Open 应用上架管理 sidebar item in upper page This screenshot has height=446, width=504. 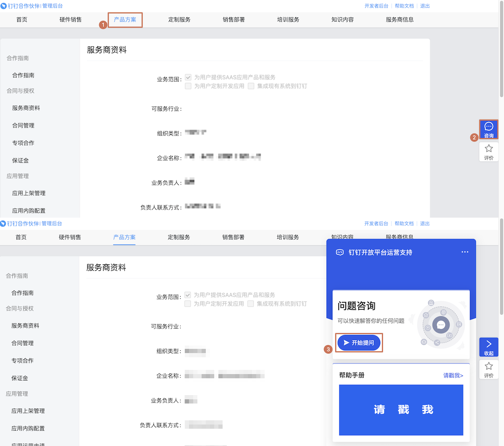coord(28,193)
